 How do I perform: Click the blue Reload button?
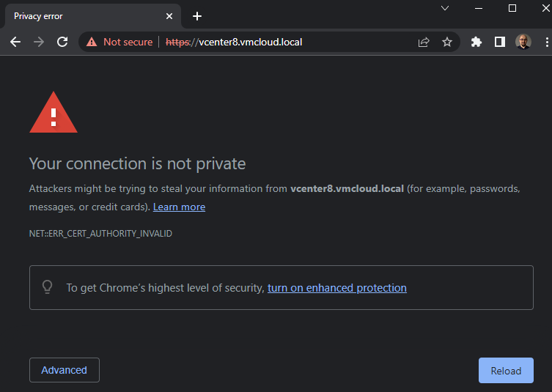(506, 370)
